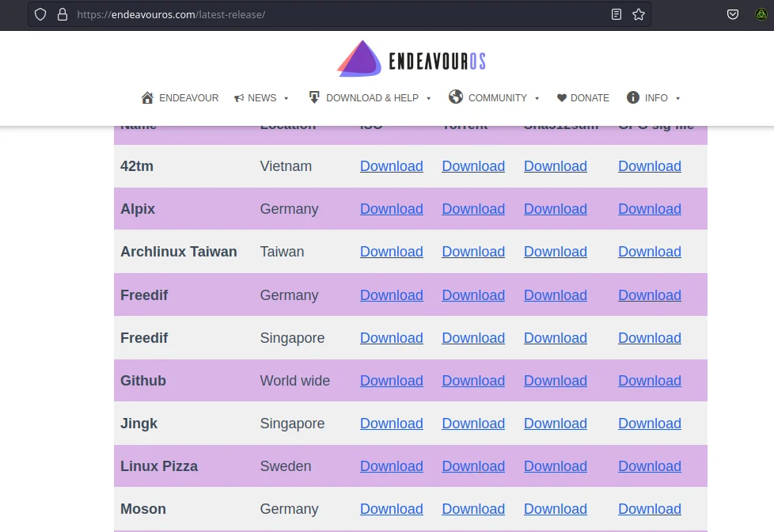Viewport: 774px width, 532px height.
Task: Click the EndeavourOS logo
Action: 412,59
